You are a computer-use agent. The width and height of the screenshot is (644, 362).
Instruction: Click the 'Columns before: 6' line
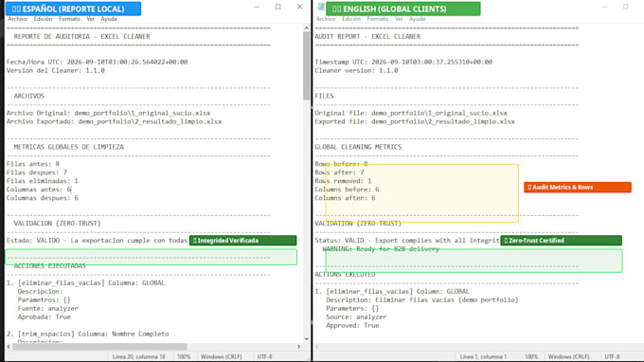pos(347,190)
